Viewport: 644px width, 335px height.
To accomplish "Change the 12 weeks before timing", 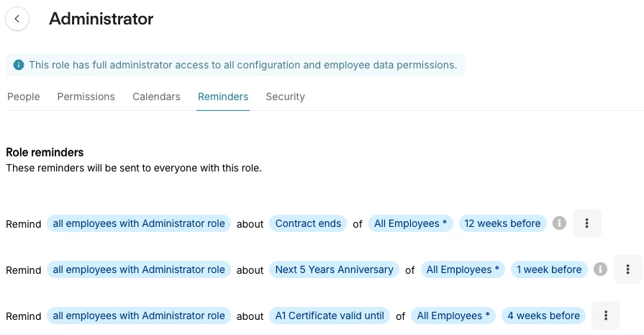I will coord(502,223).
